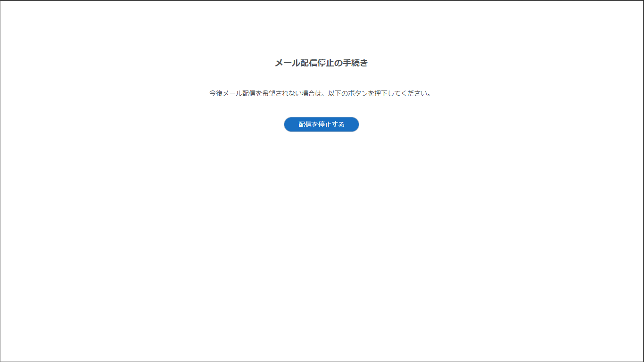Viewport: 644px width, 362px height.
Task: Click the description line about メール配信
Action: coord(321,93)
